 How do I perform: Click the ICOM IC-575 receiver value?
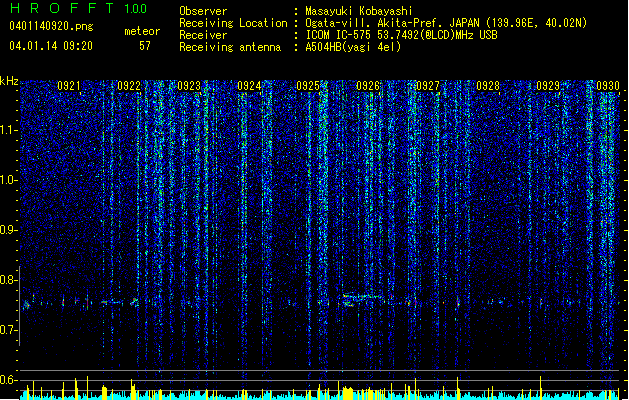pos(402,35)
